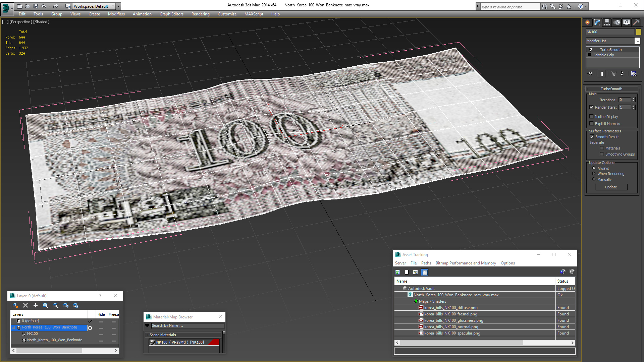
Task: Open the Modify command panel tab
Action: click(597, 22)
